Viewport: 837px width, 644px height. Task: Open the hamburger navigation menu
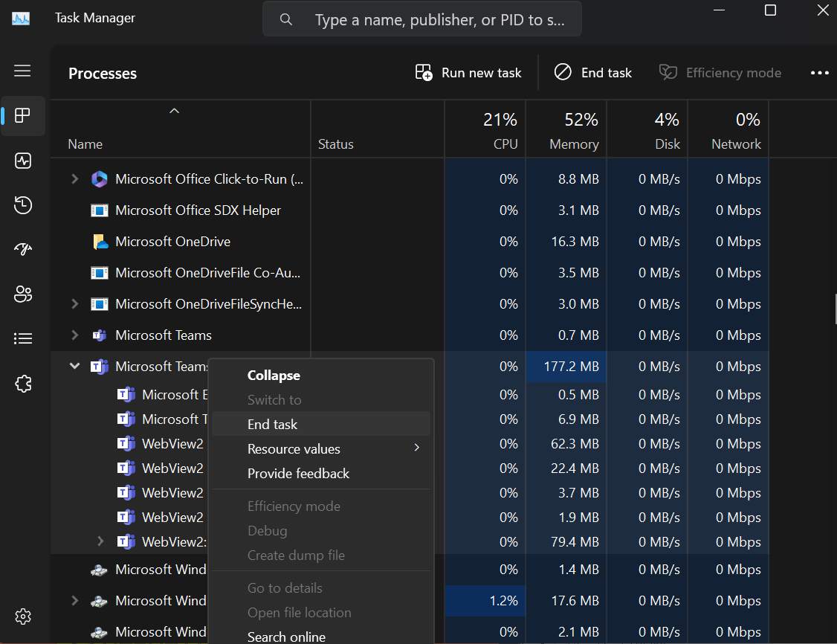[x=22, y=71]
